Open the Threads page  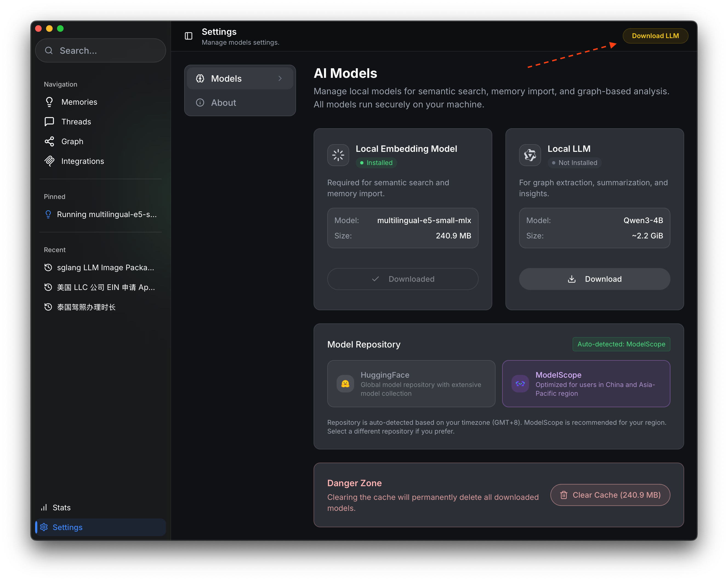pyautogui.click(x=100, y=121)
